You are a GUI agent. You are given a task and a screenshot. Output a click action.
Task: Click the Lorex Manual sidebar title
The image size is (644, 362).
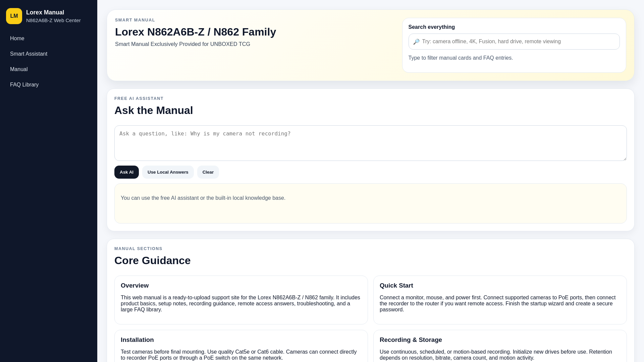(x=45, y=12)
